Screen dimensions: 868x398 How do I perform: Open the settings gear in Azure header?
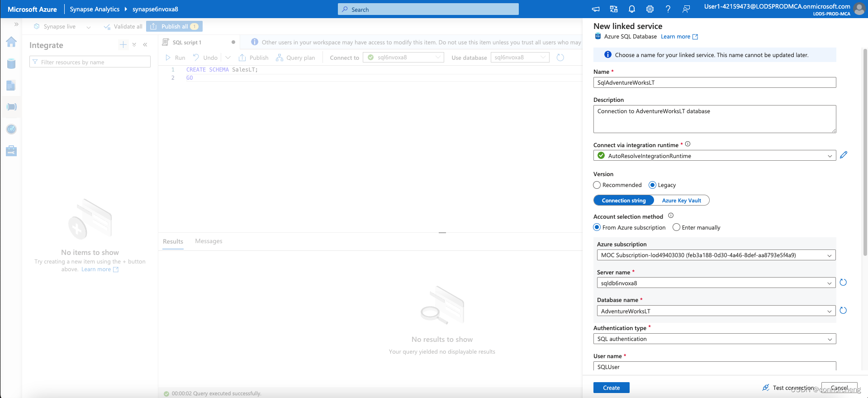pos(650,9)
